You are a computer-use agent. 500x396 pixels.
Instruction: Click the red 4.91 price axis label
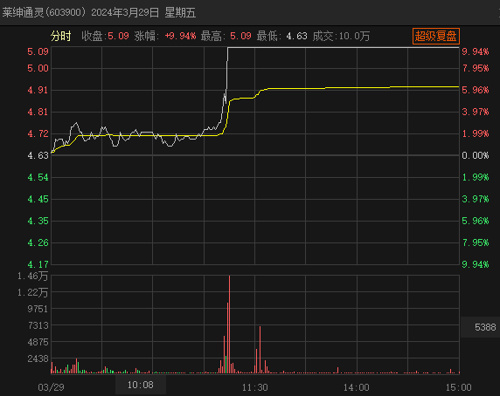(x=38, y=90)
